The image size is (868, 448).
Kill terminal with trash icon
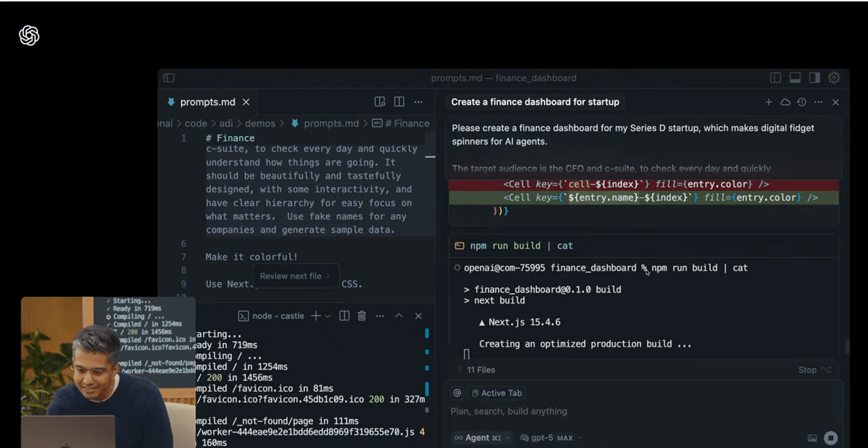pos(362,316)
